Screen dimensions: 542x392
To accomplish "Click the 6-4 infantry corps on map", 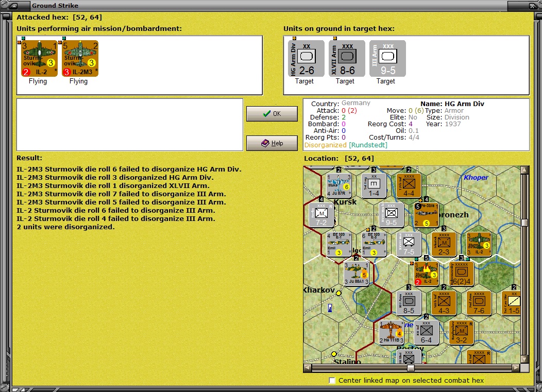I will coord(426,332).
